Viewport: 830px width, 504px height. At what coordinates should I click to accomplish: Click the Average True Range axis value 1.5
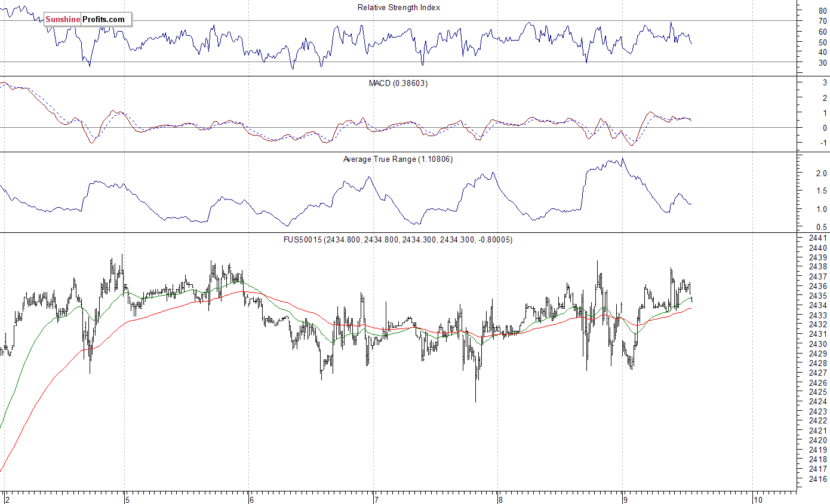click(x=822, y=191)
